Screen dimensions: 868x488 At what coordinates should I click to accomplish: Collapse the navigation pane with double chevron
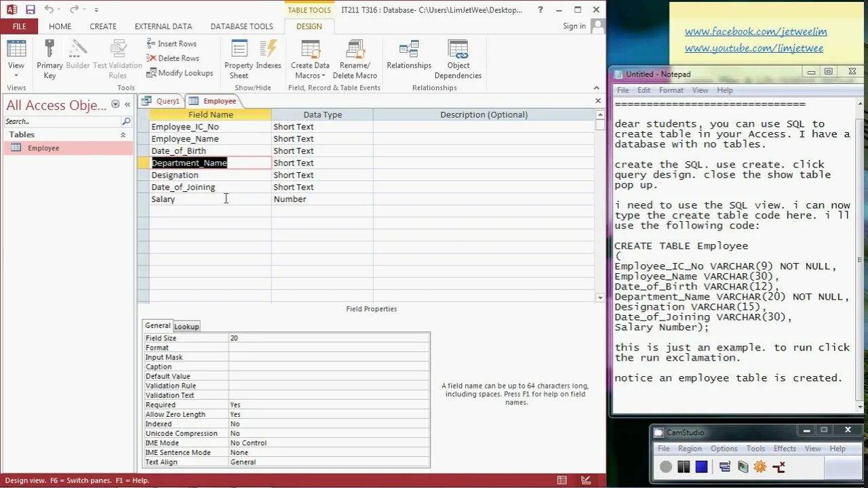pos(127,104)
